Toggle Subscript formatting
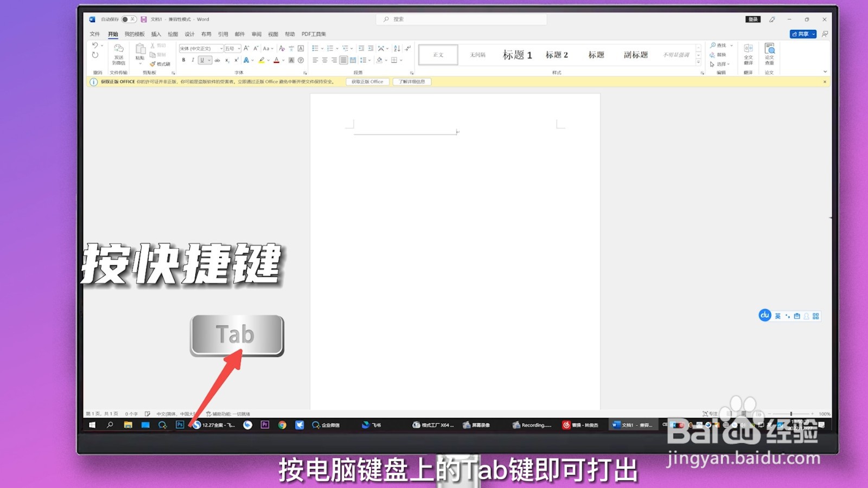Screen dimensions: 868x488 click(227, 60)
